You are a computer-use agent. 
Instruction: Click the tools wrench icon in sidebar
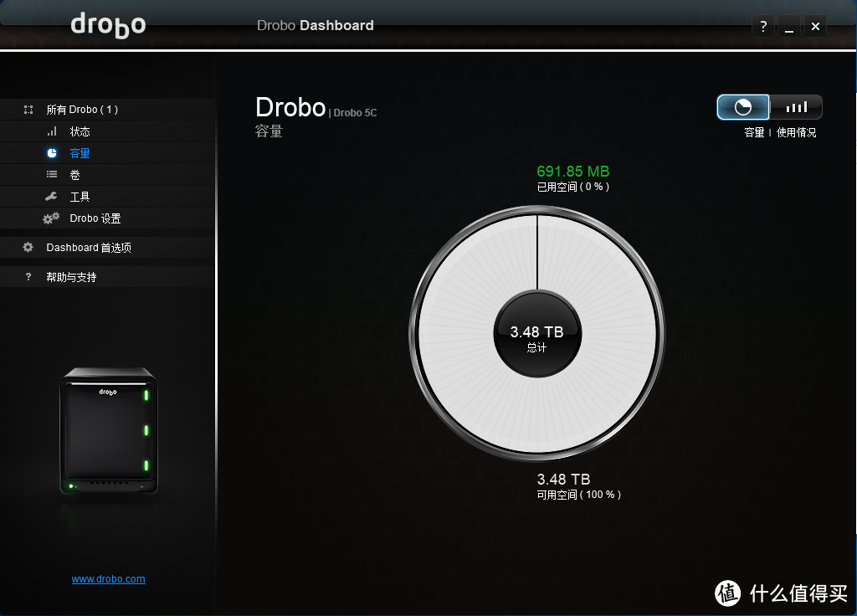pos(51,196)
